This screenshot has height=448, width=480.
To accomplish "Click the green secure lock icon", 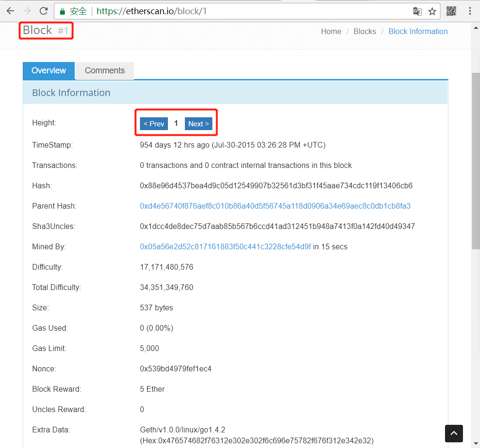I will tap(62, 12).
